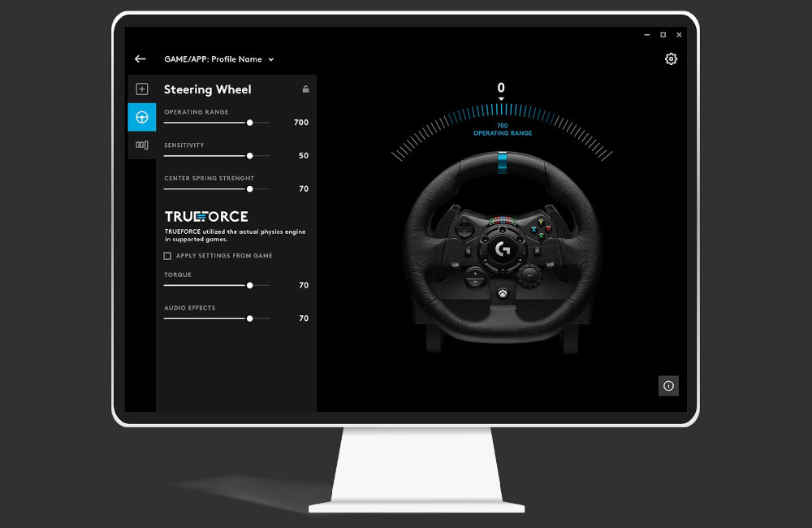
Task: Click the plus icon to add a profile
Action: coord(141,87)
